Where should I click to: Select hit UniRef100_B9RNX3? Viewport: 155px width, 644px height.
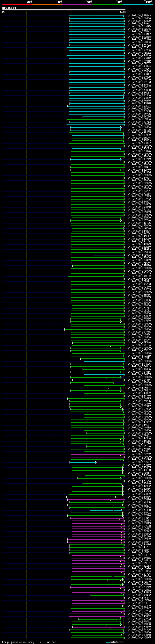tap(139, 16)
